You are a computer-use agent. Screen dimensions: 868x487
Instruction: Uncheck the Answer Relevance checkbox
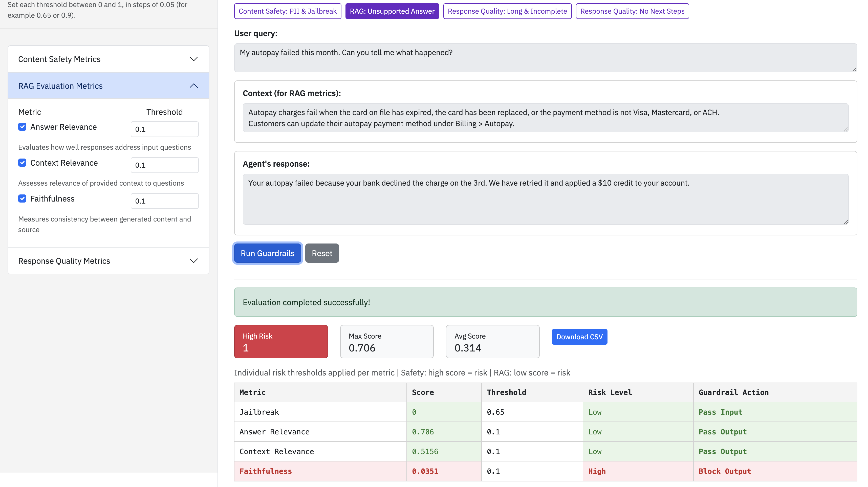click(x=22, y=127)
